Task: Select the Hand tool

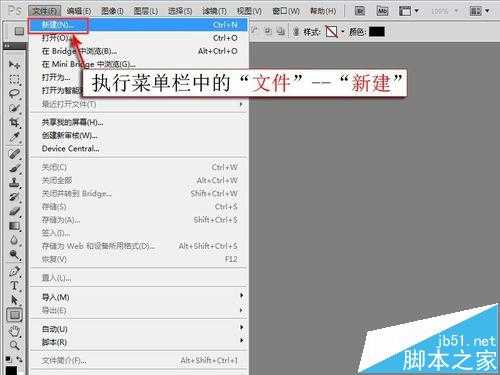Action: coord(14,331)
